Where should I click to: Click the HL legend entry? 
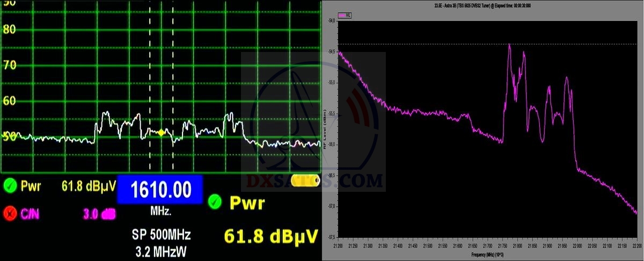345,16
